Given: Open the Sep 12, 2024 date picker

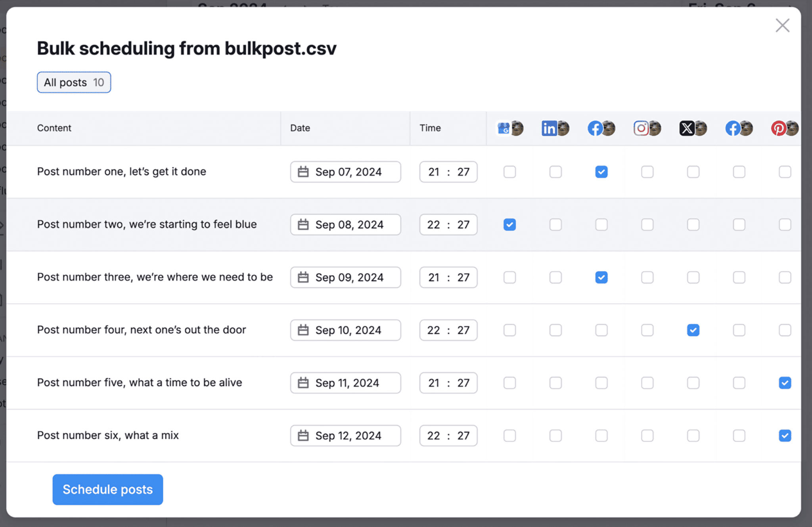Looking at the screenshot, I should [345, 435].
